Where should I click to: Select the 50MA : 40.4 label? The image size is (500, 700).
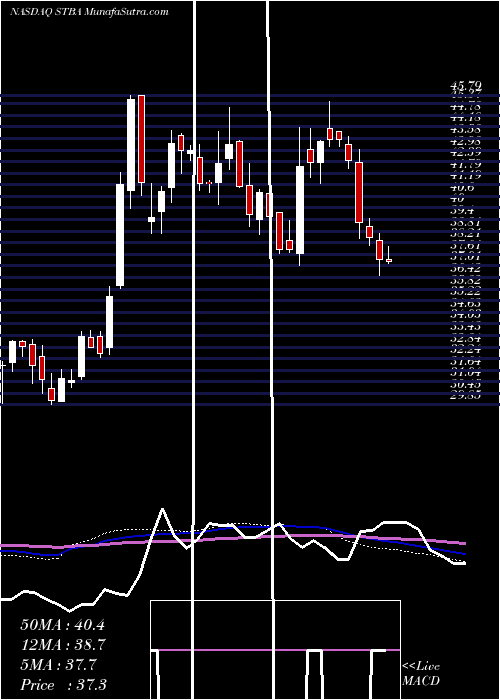(62, 625)
